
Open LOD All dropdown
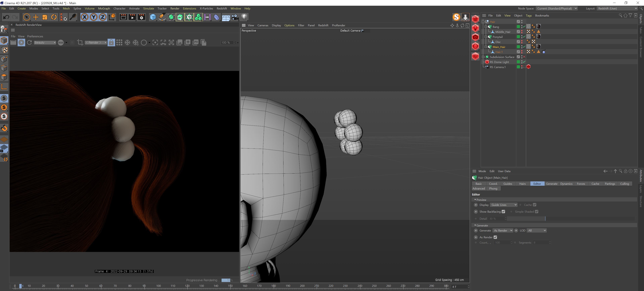tap(537, 230)
